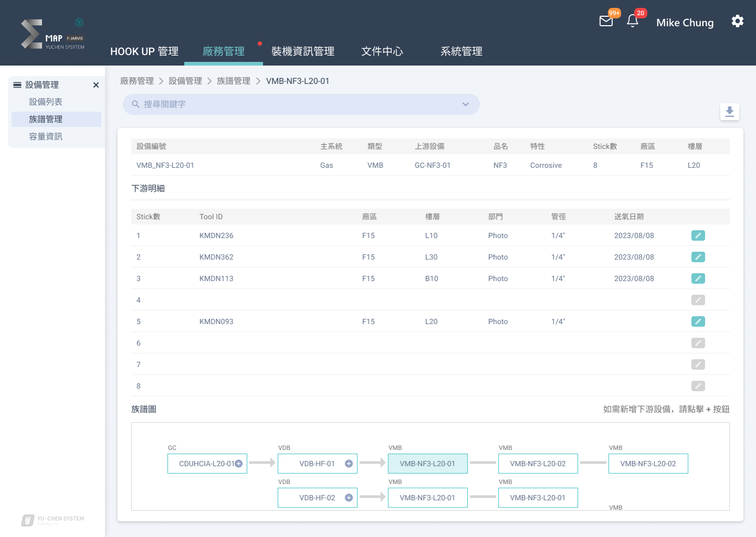Edit the KMDN093 row
Image resolution: width=756 pixels, height=537 pixels.
[x=698, y=322]
